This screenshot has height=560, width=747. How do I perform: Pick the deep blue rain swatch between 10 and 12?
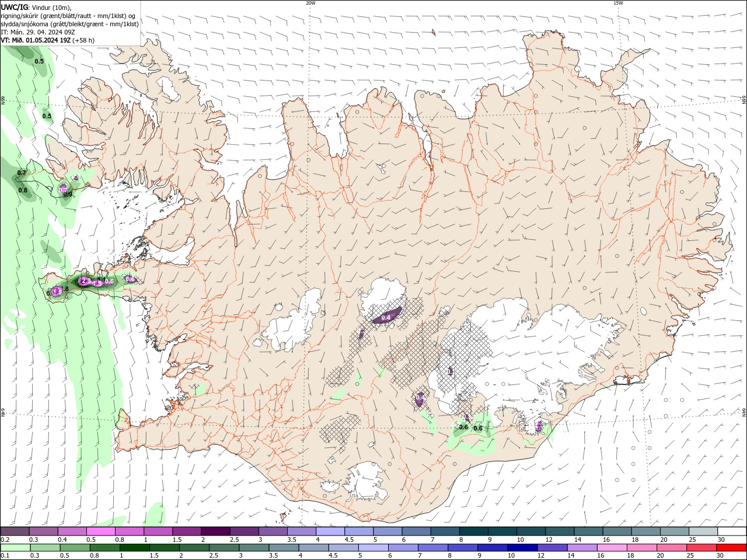pos(522,548)
